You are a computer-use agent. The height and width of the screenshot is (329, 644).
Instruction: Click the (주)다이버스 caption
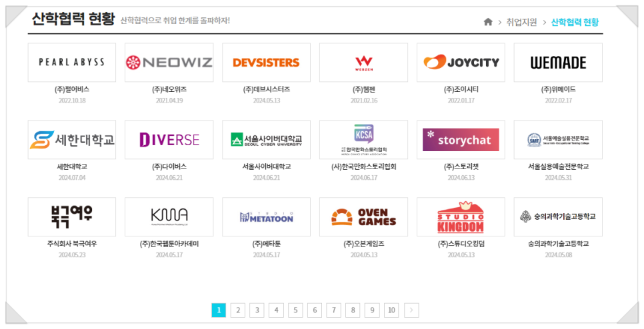(169, 166)
